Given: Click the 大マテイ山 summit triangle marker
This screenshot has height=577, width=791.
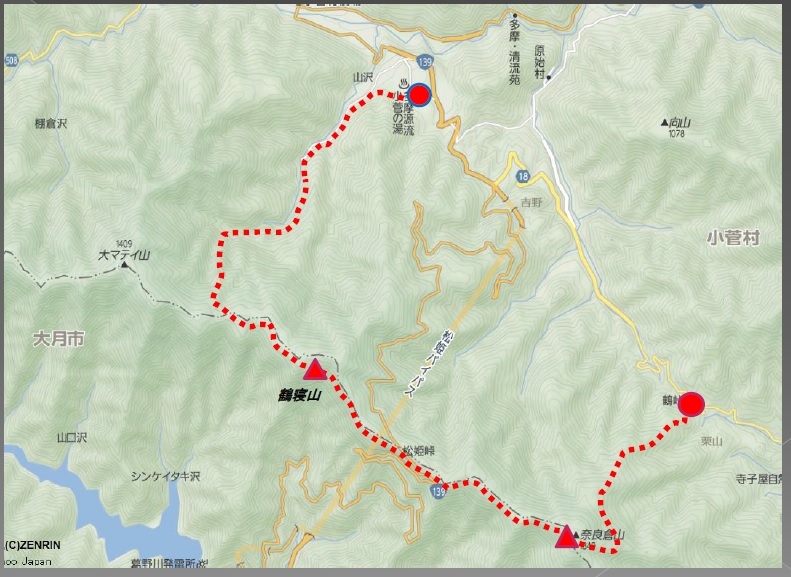Looking at the screenshot, I should [124, 264].
